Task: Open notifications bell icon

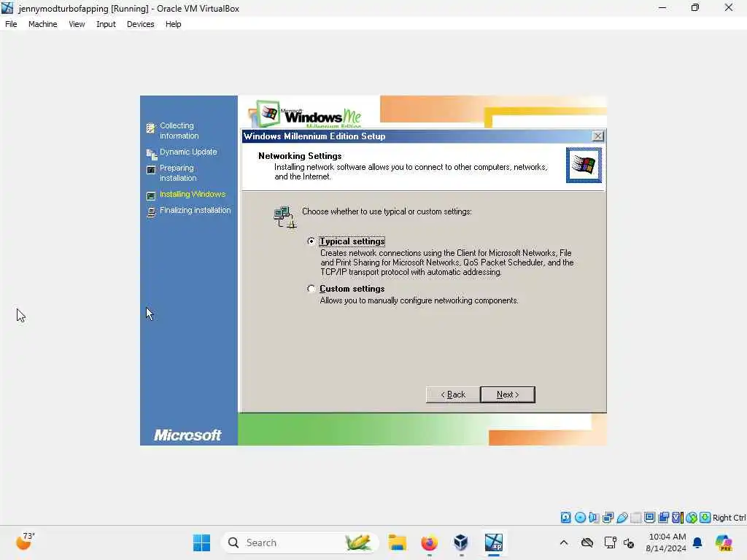Action: (x=697, y=542)
